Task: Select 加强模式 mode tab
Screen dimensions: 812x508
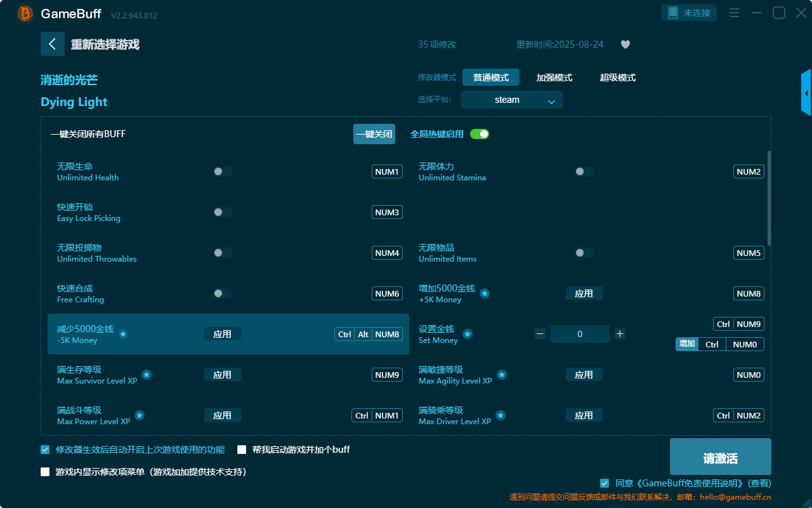Action: (554, 77)
